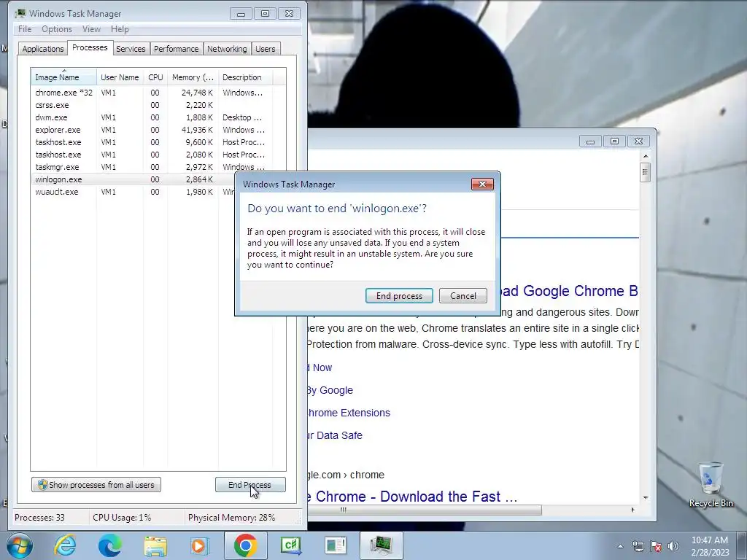This screenshot has height=560, width=747.
Task: Sort by the Description column header
Action: (245, 77)
